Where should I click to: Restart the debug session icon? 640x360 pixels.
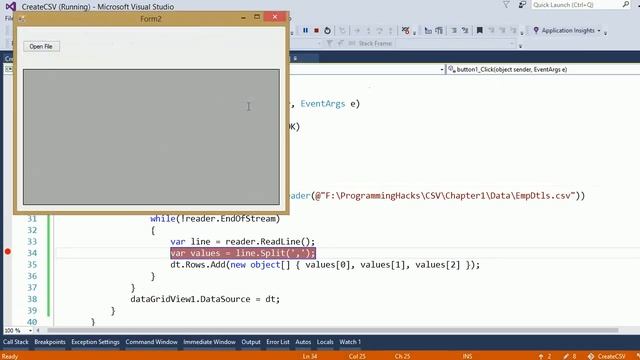point(327,31)
